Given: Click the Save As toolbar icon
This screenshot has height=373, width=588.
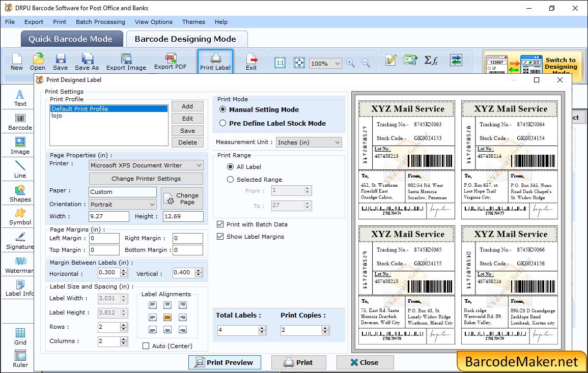Looking at the screenshot, I should pos(87,62).
